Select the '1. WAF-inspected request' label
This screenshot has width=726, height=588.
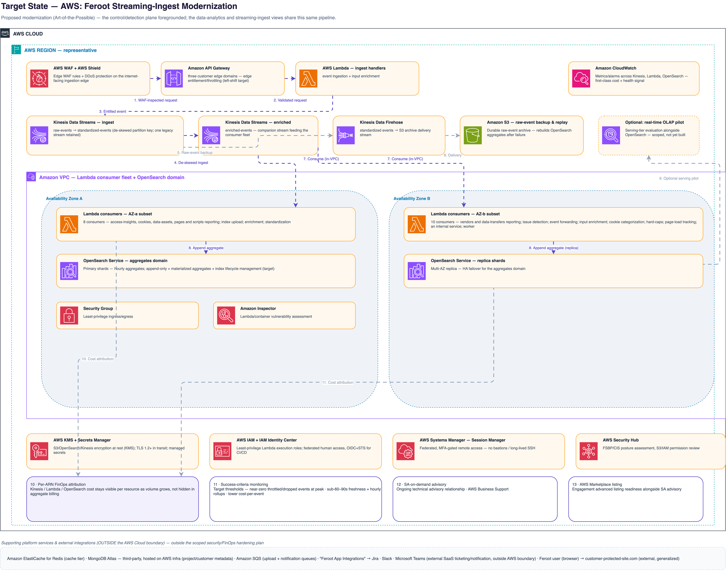(x=155, y=100)
